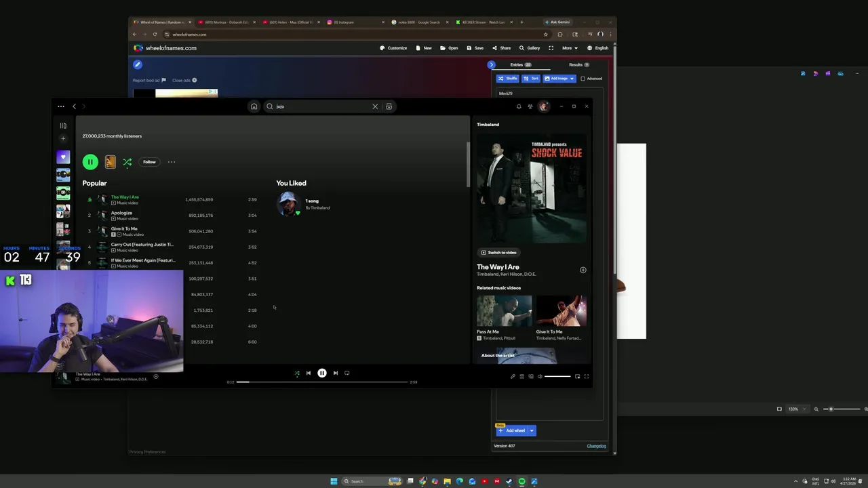Expand the More dropdown on wheelofnames
This screenshot has width=868, height=488.
[x=570, y=48]
